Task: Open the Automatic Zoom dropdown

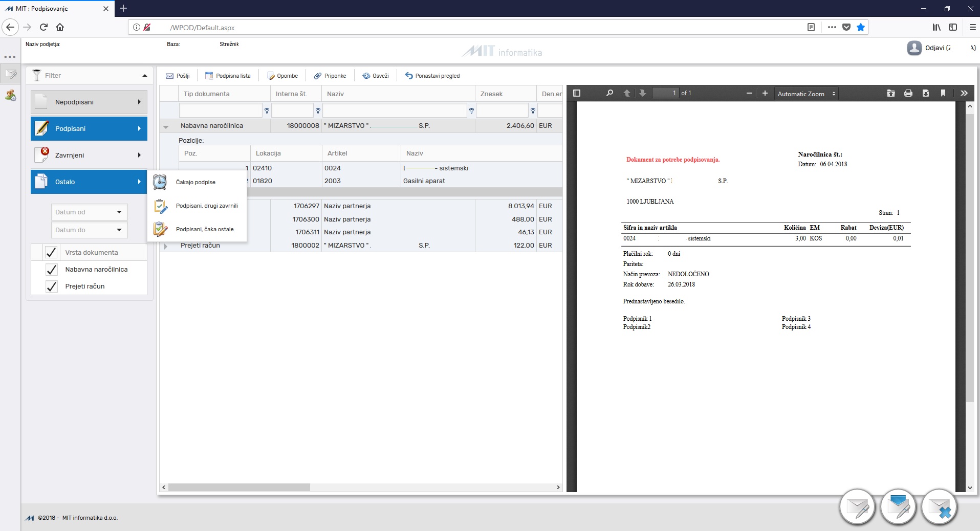Action: 806,94
